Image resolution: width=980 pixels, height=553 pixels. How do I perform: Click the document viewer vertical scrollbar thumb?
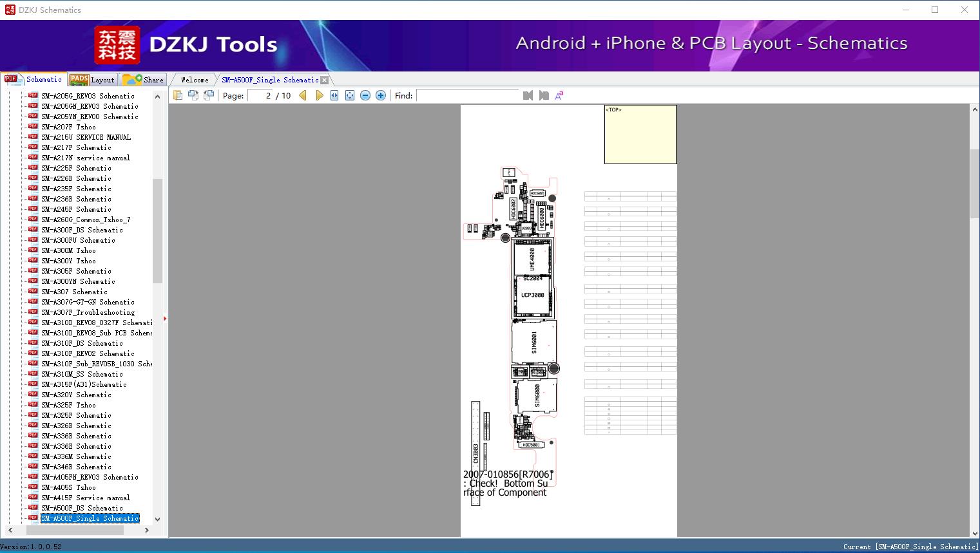[975, 184]
